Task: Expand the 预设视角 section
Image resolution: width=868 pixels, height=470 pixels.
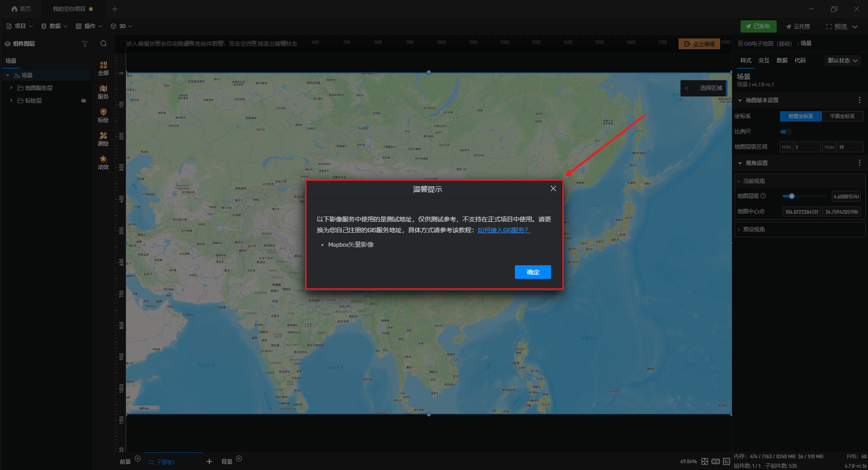Action: [754, 230]
